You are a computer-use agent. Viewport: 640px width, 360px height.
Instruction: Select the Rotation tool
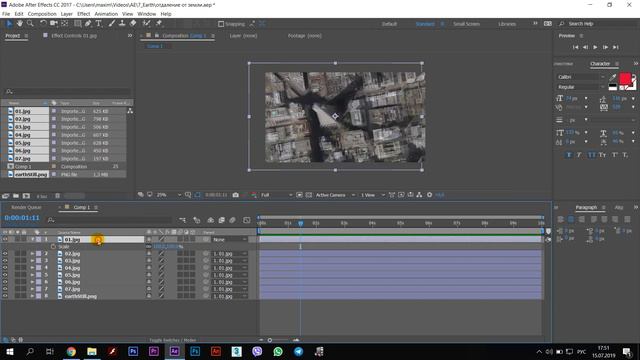coord(43,24)
